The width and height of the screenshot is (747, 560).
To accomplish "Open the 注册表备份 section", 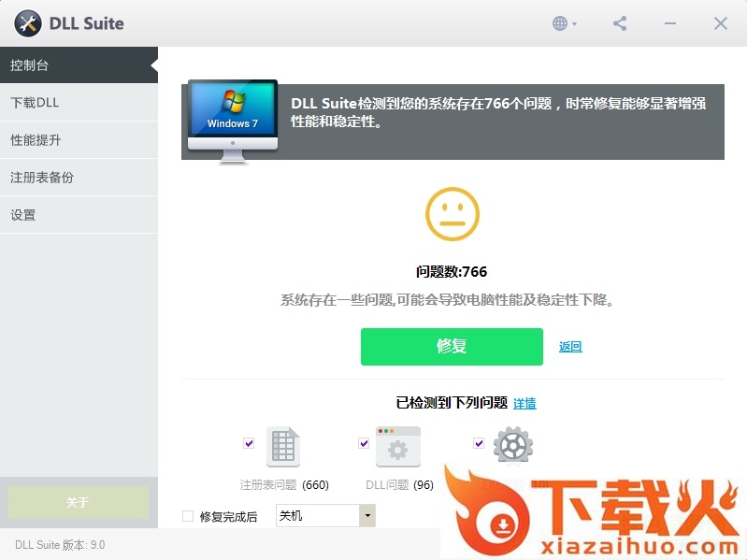I will (79, 177).
